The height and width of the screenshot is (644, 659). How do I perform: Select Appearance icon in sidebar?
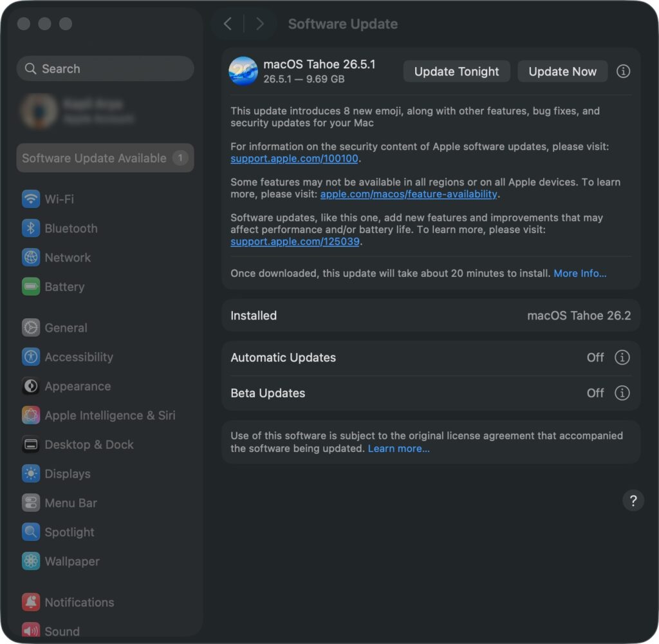tap(31, 386)
